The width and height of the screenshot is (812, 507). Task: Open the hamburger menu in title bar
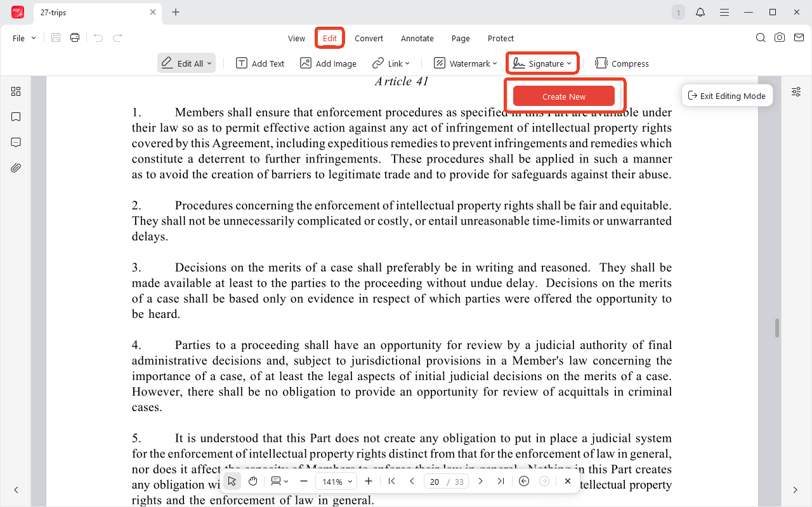tap(724, 12)
